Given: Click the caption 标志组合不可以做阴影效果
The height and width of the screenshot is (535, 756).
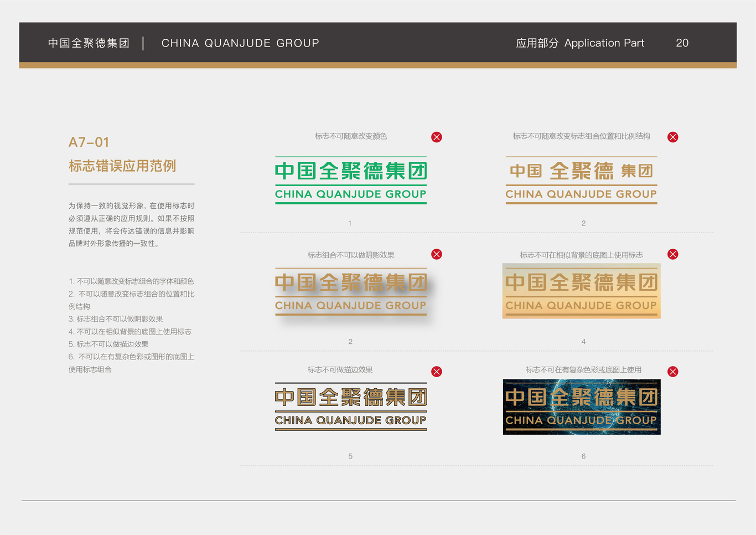Looking at the screenshot, I should pyautogui.click(x=351, y=255).
